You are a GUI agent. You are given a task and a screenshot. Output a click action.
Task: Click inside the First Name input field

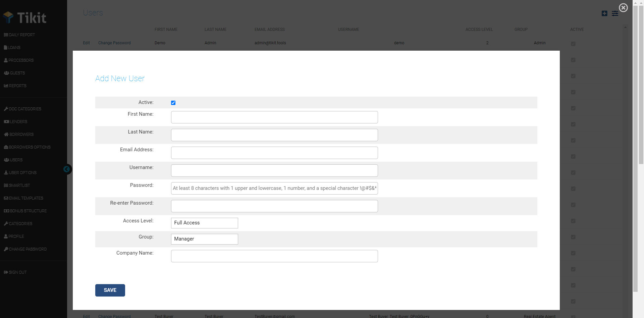pyautogui.click(x=274, y=117)
